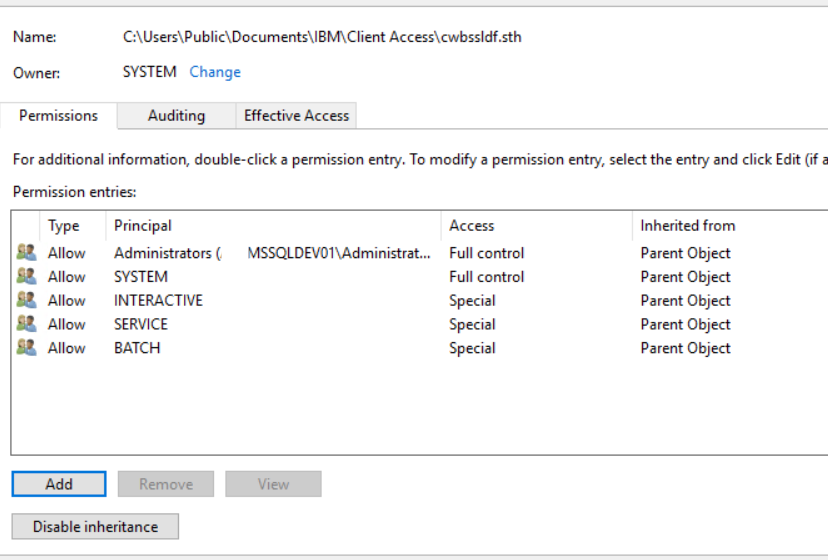Click Parent Object in BATCH row
This screenshot has height=560, width=828.
[x=685, y=348]
